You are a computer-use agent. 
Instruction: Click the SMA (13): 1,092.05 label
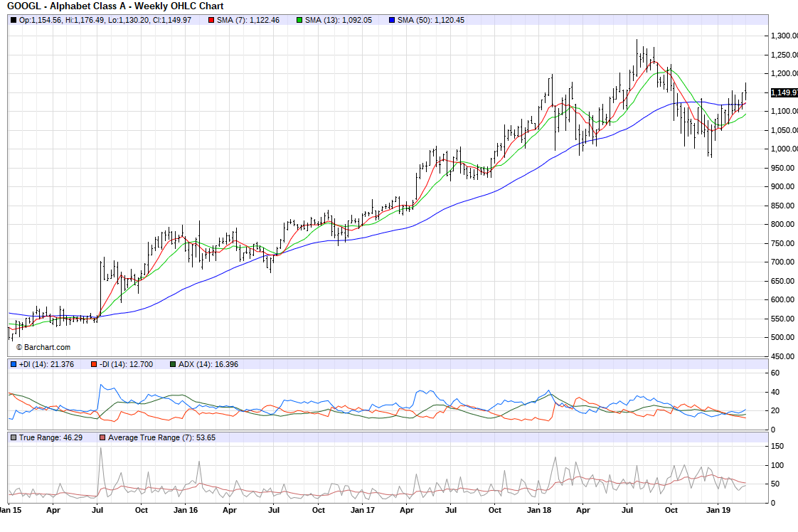(x=339, y=21)
